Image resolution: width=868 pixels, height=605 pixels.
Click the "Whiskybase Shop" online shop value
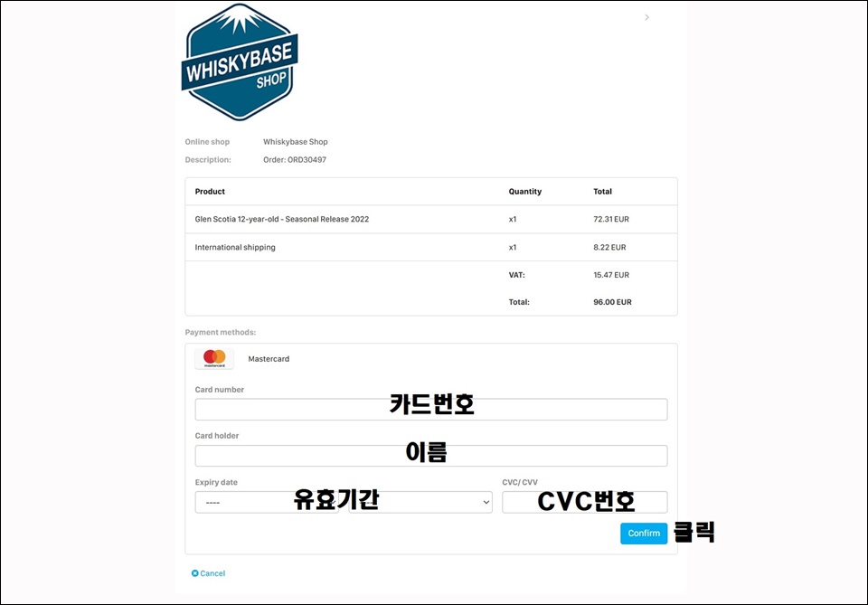[296, 142]
